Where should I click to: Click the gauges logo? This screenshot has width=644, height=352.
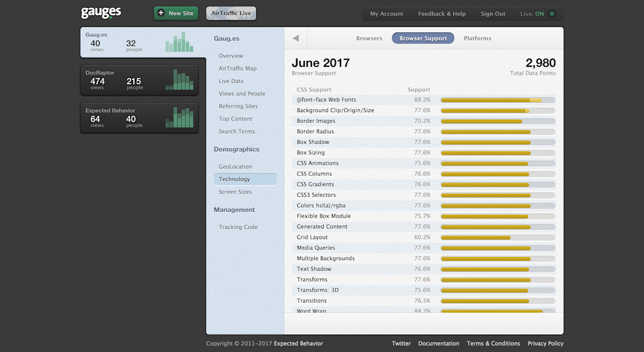101,13
